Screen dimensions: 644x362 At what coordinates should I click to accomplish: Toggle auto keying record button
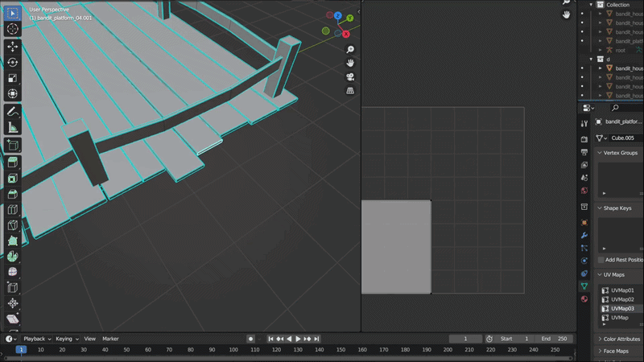pyautogui.click(x=250, y=339)
